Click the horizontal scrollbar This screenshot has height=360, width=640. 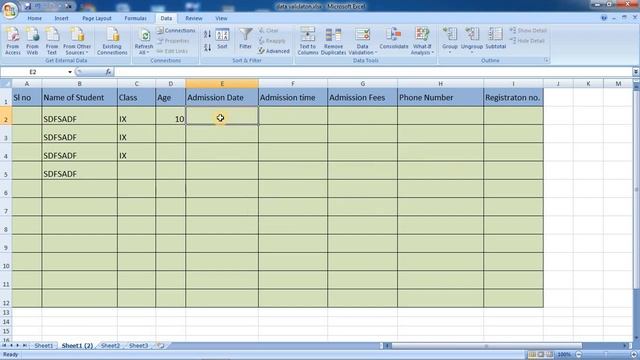(487, 346)
